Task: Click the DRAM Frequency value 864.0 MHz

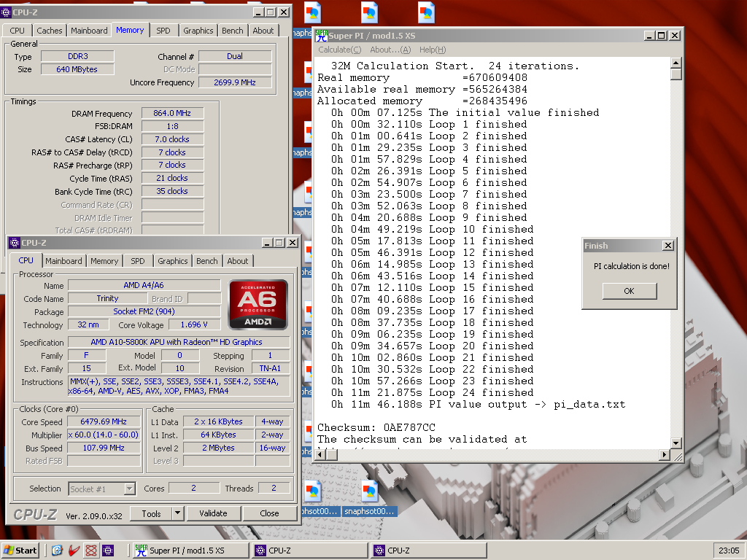Action: [172, 113]
